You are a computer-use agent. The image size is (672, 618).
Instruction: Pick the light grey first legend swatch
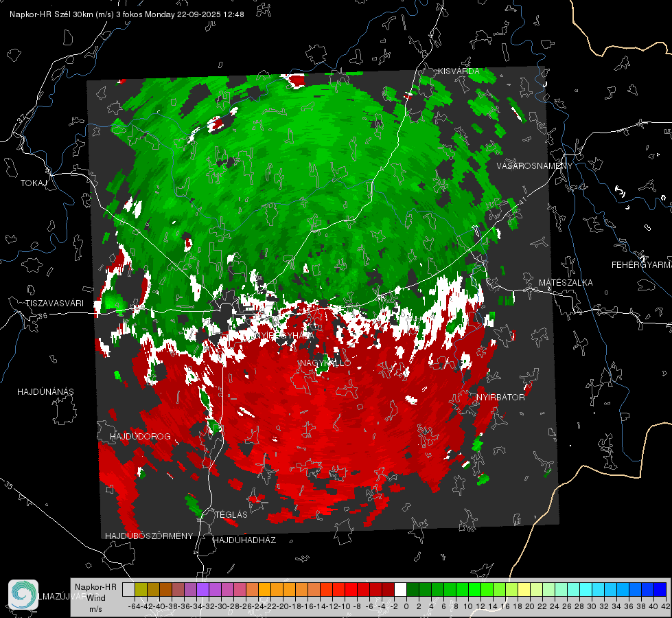pos(128,589)
